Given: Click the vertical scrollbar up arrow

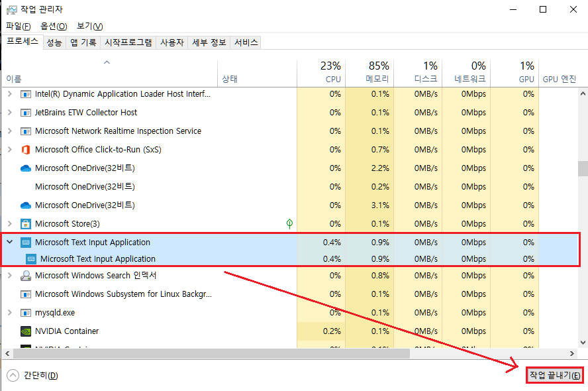Looking at the screenshot, I should coord(583,93).
